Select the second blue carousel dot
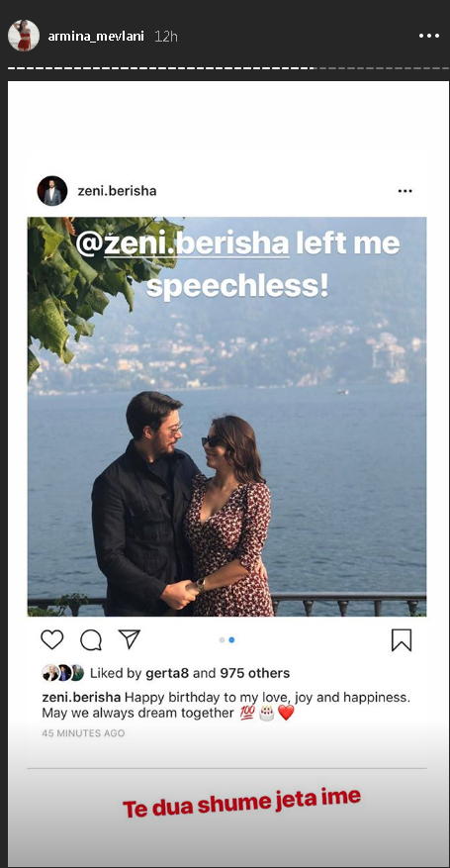This screenshot has width=450, height=868. pyautogui.click(x=231, y=640)
